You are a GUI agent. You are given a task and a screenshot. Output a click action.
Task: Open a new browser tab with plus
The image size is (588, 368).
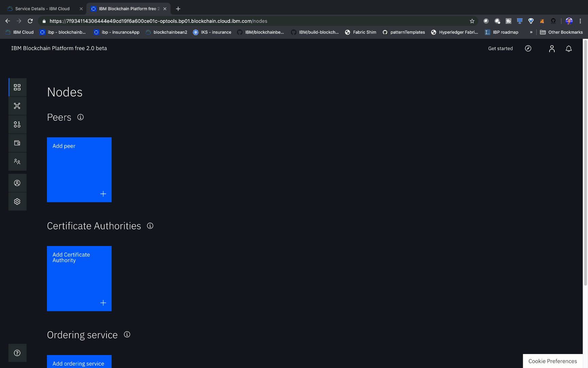click(x=178, y=9)
